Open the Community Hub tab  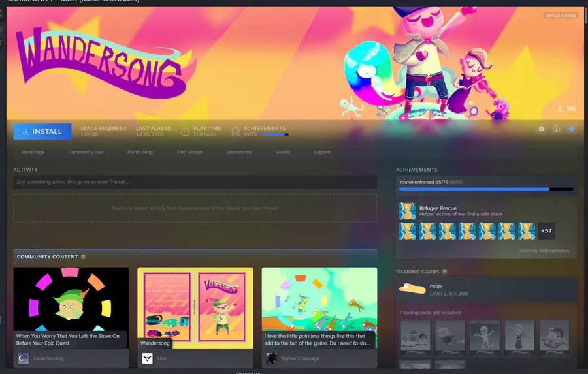[x=86, y=152]
